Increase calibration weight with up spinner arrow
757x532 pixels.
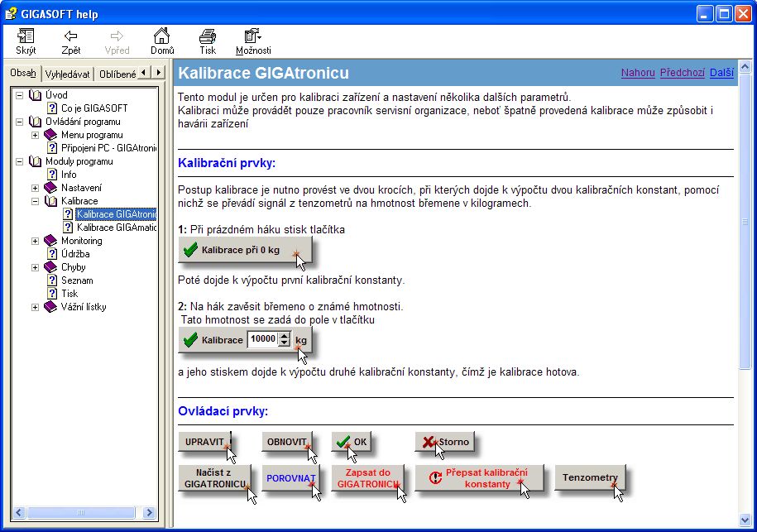tap(285, 335)
